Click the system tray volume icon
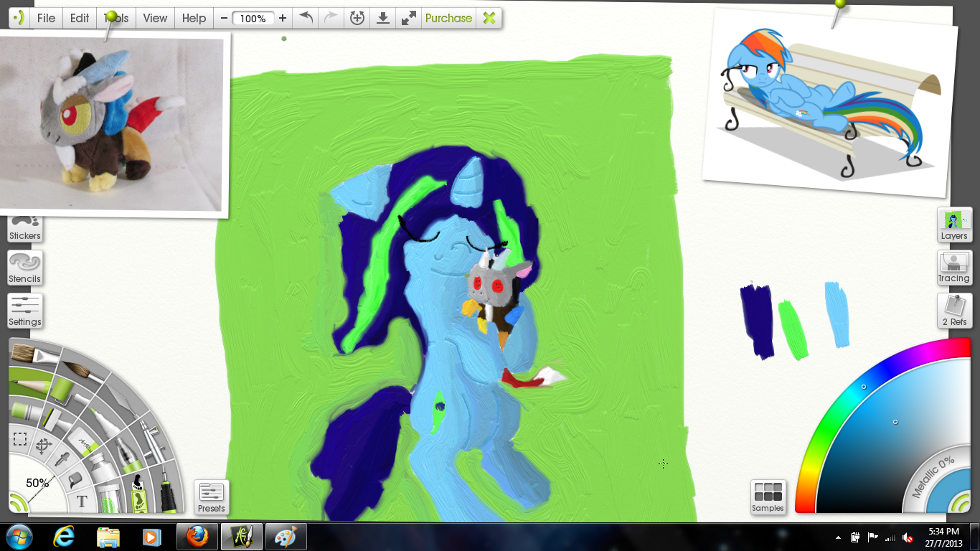The image size is (980, 551). 908,537
